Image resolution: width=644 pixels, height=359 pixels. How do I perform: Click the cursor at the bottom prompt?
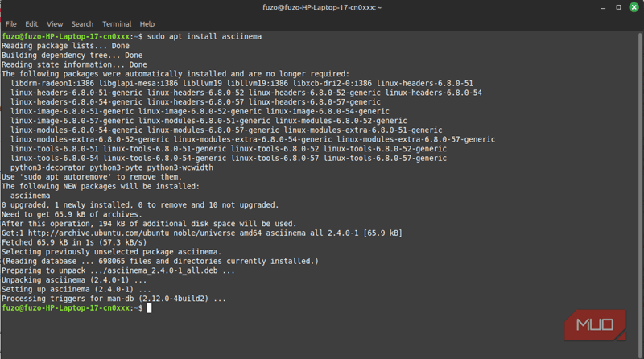[x=149, y=308]
